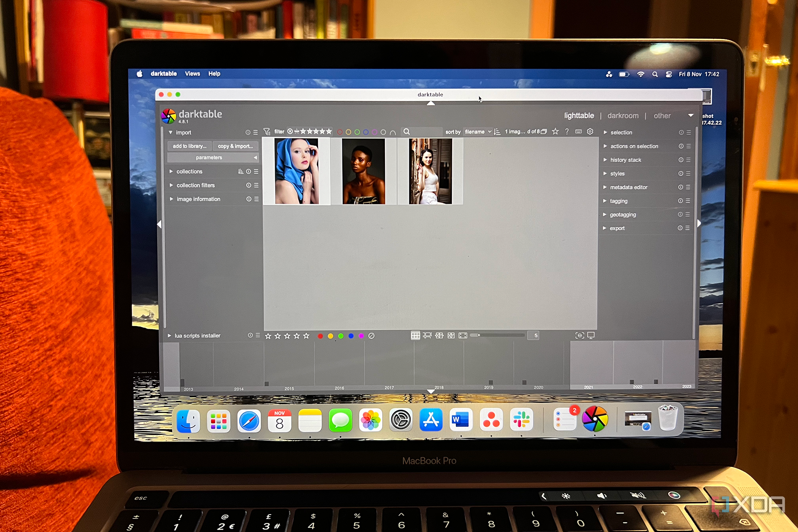Expand the import parameters button
Screen dimensions: 798x532
coord(213,157)
